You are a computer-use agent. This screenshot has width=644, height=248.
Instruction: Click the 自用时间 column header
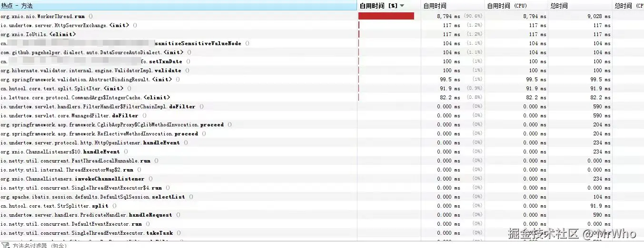[435, 6]
